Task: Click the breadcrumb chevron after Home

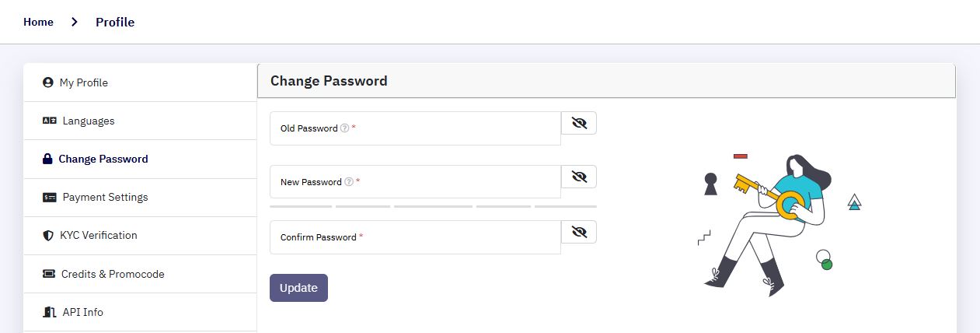Action: 75,22
